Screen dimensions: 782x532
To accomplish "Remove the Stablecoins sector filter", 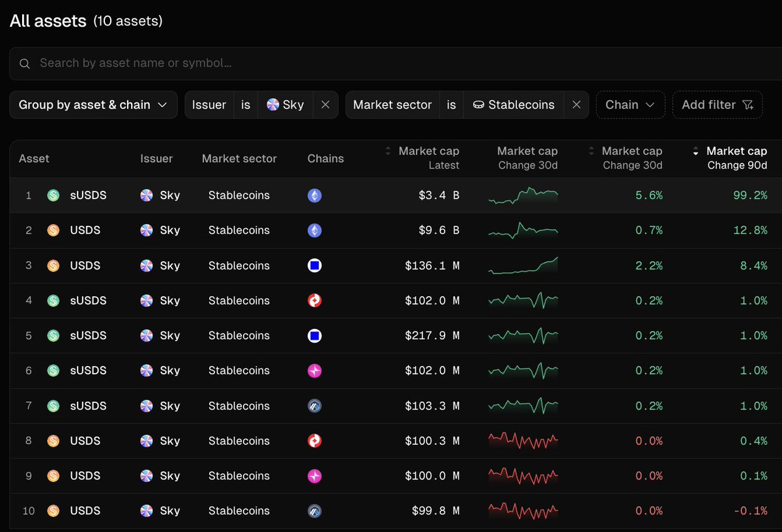I will point(576,105).
